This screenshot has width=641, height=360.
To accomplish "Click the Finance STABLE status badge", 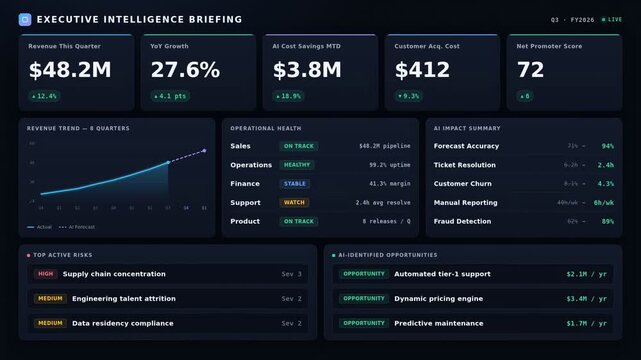I will pos(295,183).
